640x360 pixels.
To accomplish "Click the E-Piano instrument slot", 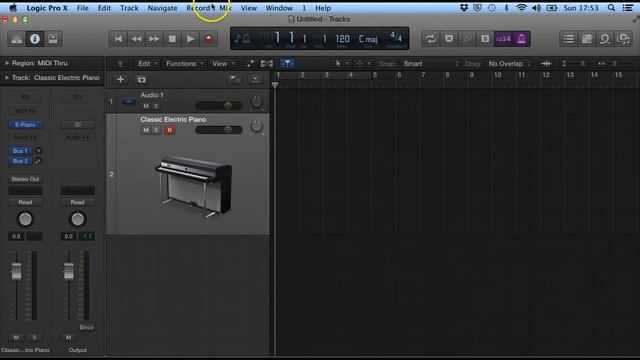I will (25, 124).
